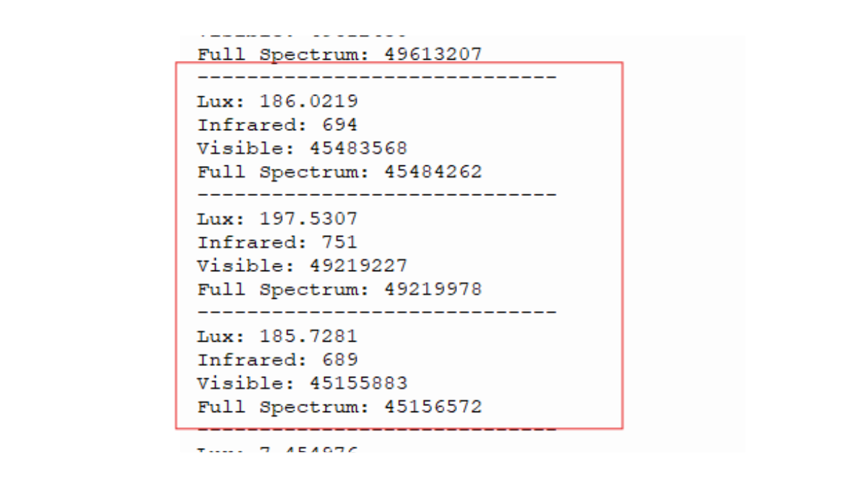Viewport: 868px width, 488px height.
Task: Select the Infrared: 689 line
Action: click(277, 359)
